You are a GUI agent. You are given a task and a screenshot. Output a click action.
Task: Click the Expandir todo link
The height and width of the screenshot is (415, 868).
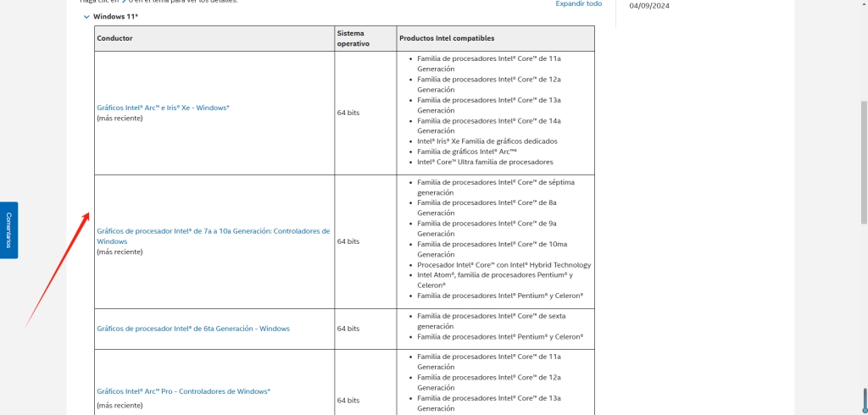pos(578,4)
